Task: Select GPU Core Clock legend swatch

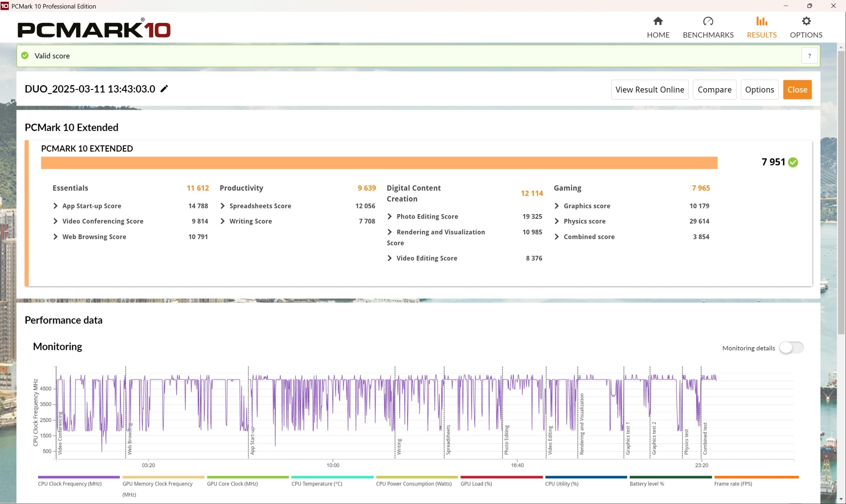Action: point(248,477)
